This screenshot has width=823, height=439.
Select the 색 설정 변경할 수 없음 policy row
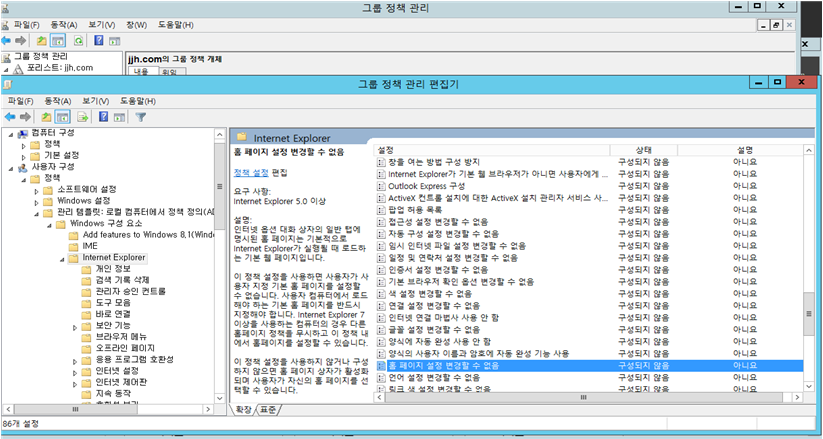[x=589, y=294]
